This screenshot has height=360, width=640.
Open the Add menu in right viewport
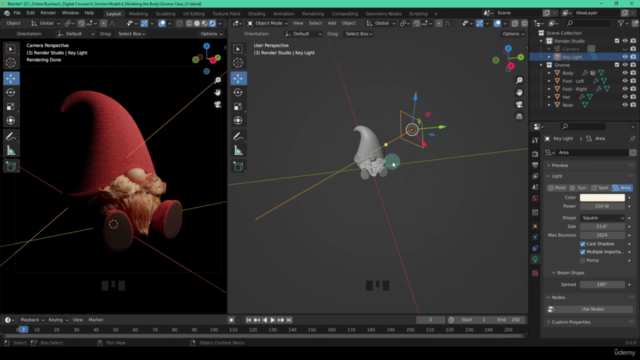tap(332, 23)
